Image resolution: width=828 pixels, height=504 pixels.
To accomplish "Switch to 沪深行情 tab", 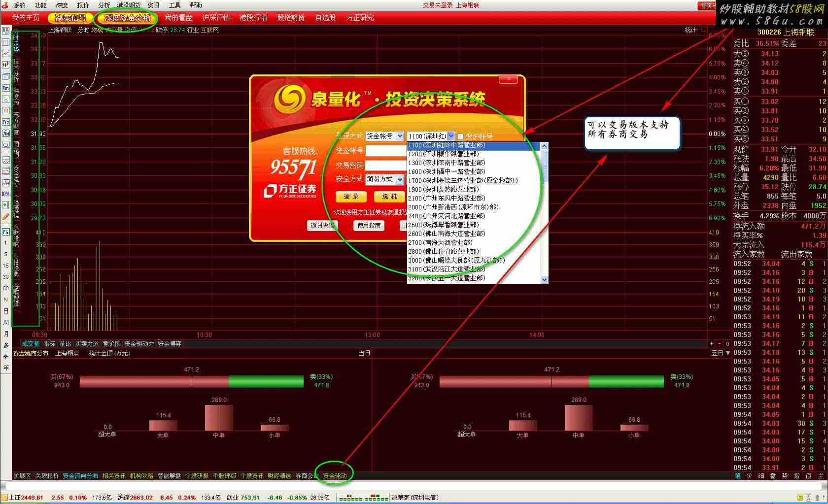I will pos(216,18).
